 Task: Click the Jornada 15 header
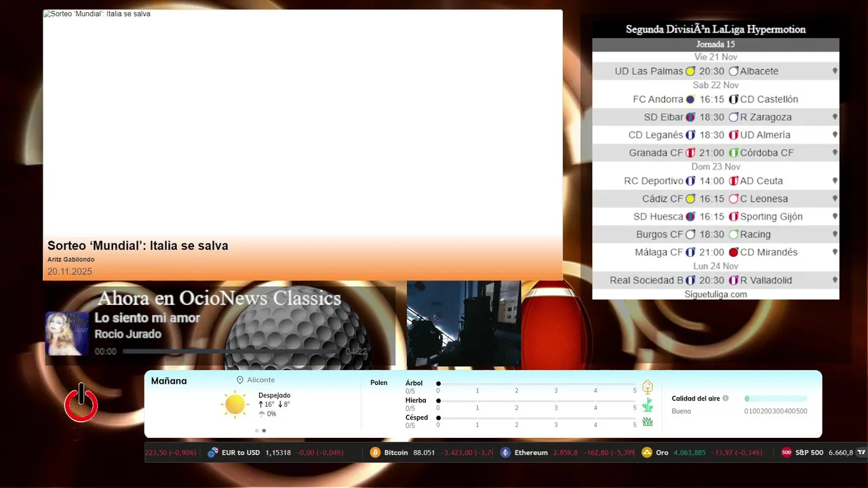[x=715, y=45]
